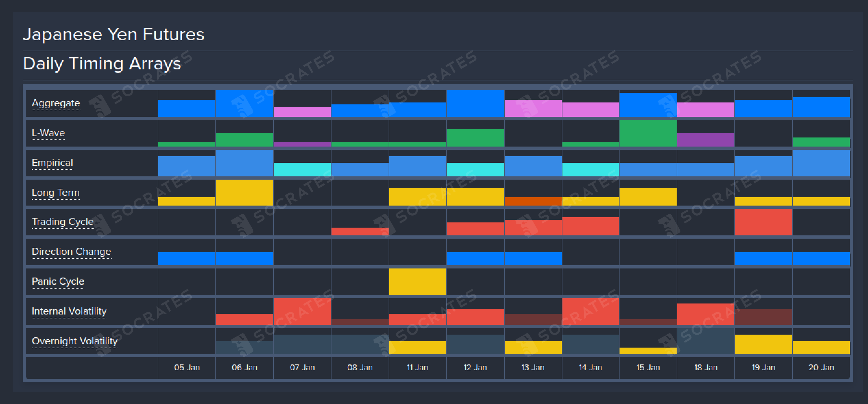Click the tall Empirical bar on 20-Jan
Screen dimensions: 868x404
click(x=821, y=163)
